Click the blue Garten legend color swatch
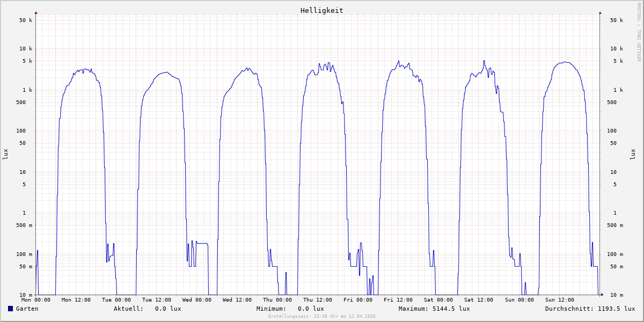Image resolution: width=644 pixels, height=322 pixels. (10, 309)
